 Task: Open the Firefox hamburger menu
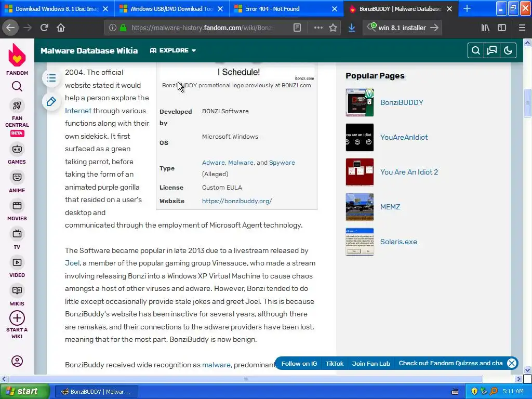coord(522,28)
